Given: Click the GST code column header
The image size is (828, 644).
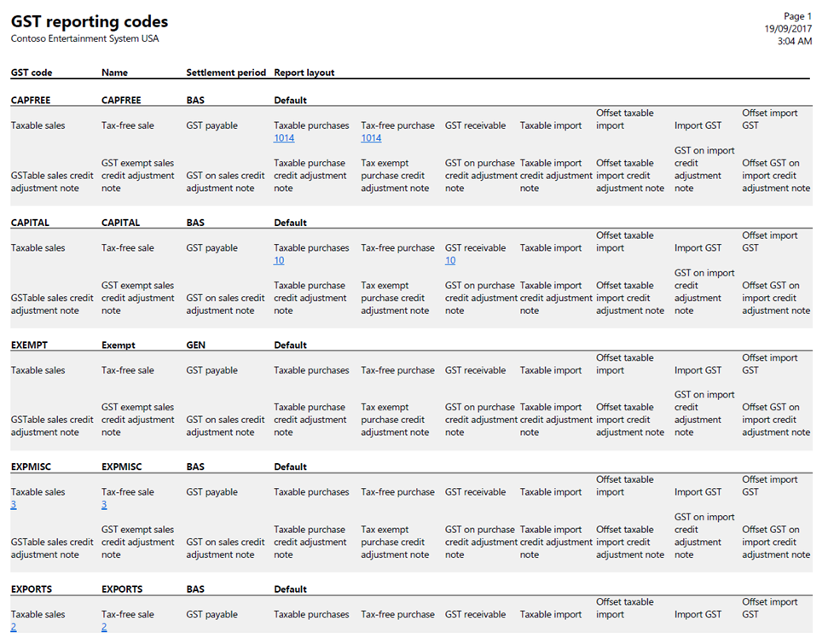Looking at the screenshot, I should point(32,73).
